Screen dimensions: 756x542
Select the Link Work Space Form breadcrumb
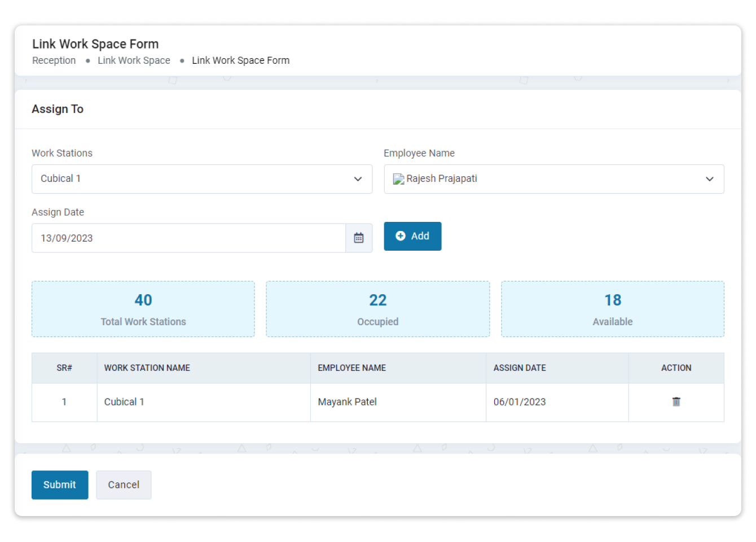coord(240,60)
